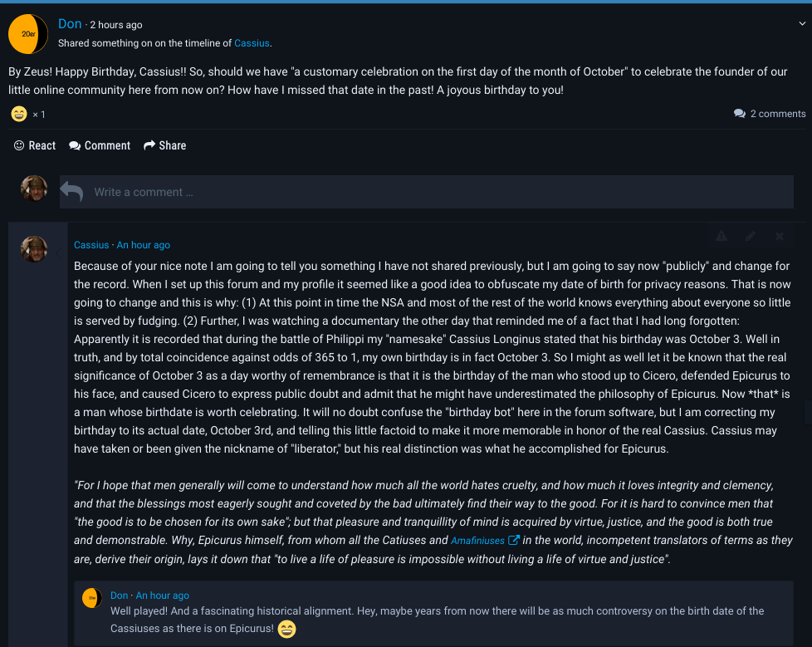React to Don's post
Screen dimensions: 812x647
(x=35, y=145)
